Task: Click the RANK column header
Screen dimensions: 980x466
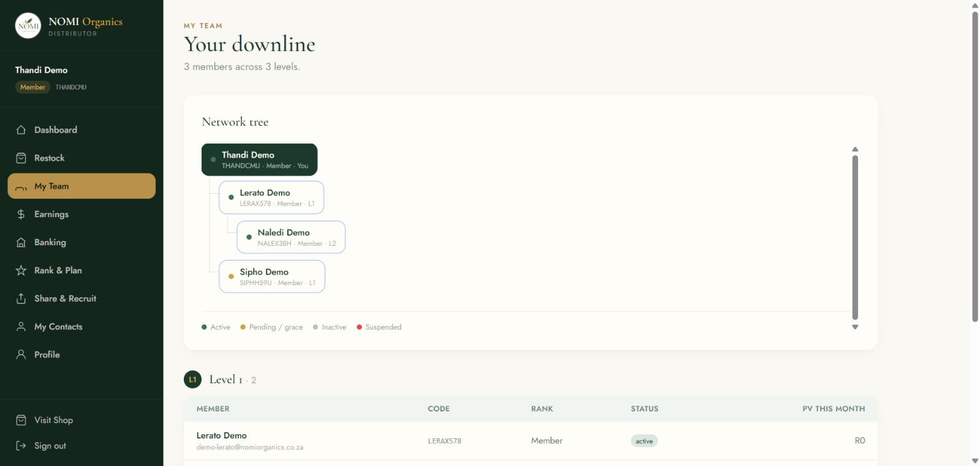Action: [x=542, y=409]
